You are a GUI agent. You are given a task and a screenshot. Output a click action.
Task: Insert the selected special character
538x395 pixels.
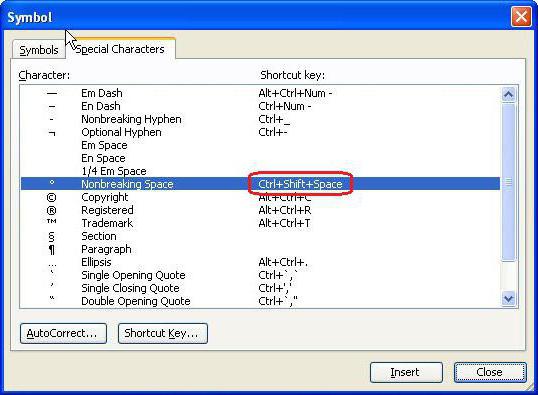click(x=406, y=372)
